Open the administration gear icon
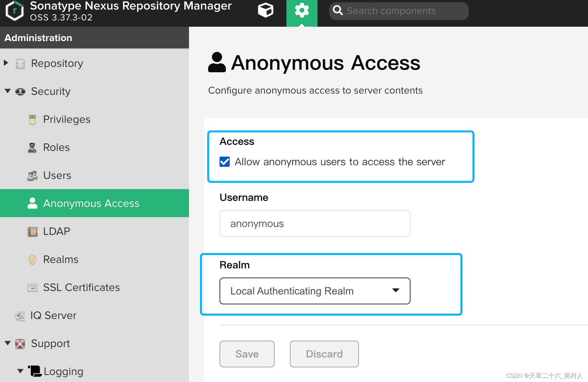 [x=301, y=10]
